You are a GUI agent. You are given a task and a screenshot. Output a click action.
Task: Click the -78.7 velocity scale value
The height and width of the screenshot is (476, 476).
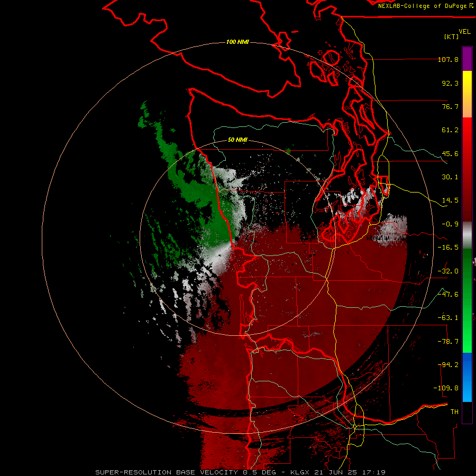[x=448, y=342]
